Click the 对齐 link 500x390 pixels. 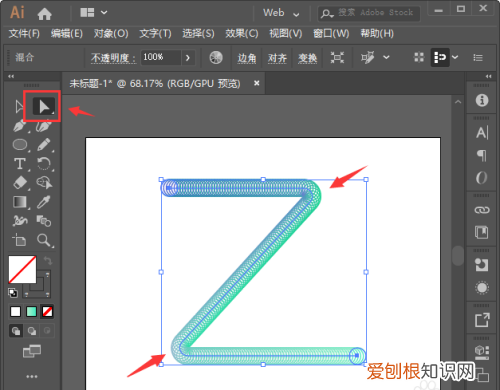(277, 58)
